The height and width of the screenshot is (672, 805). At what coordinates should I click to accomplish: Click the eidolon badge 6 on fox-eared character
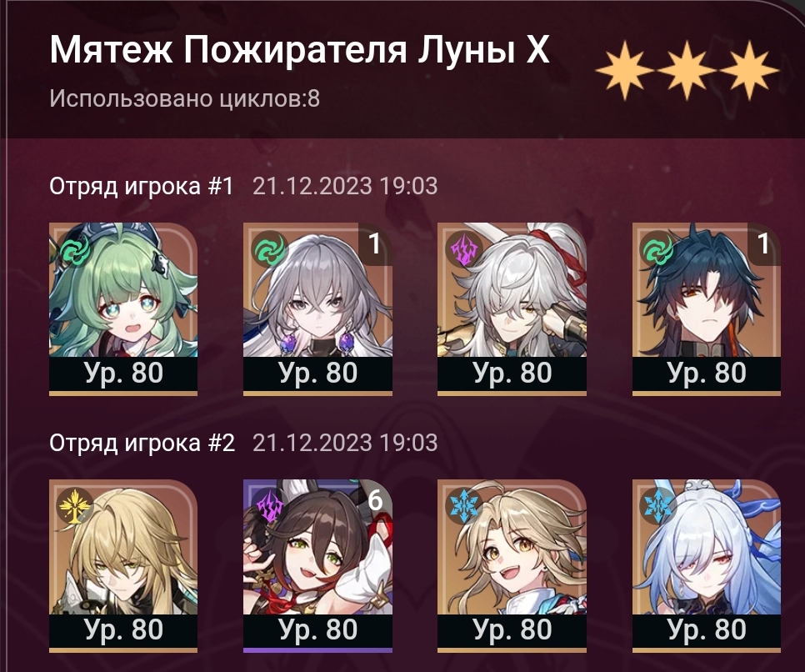[375, 500]
